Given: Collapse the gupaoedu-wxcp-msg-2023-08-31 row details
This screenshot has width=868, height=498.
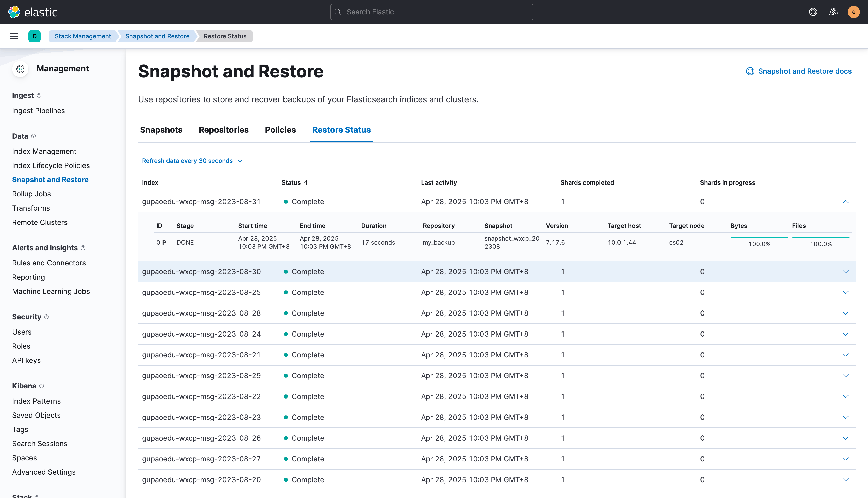Looking at the screenshot, I should pyautogui.click(x=845, y=202).
